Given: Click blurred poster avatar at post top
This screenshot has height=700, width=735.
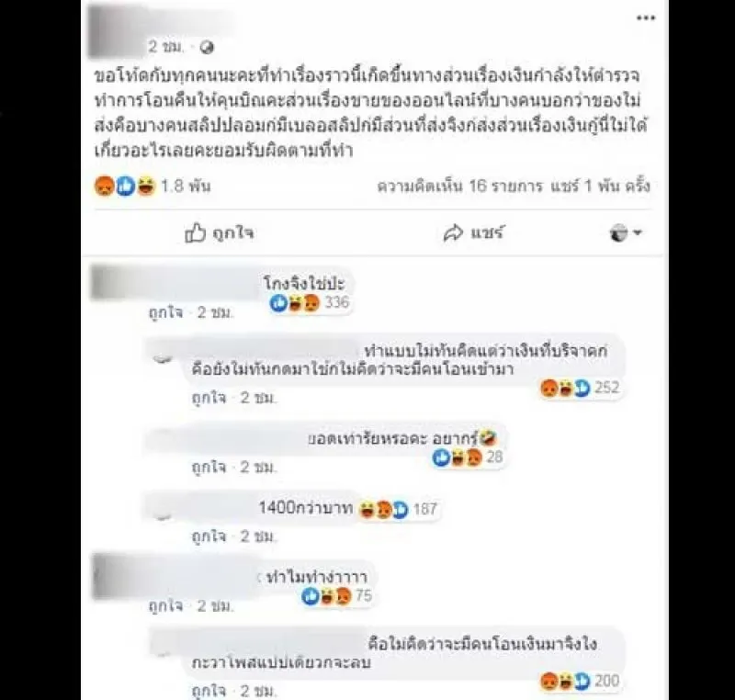Looking at the screenshot, I should click(117, 31).
